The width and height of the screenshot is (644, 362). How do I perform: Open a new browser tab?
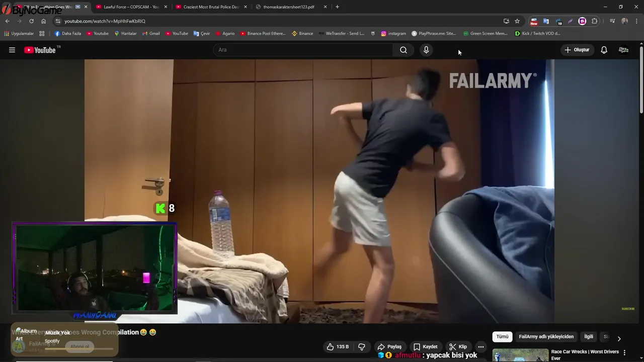pyautogui.click(x=337, y=7)
